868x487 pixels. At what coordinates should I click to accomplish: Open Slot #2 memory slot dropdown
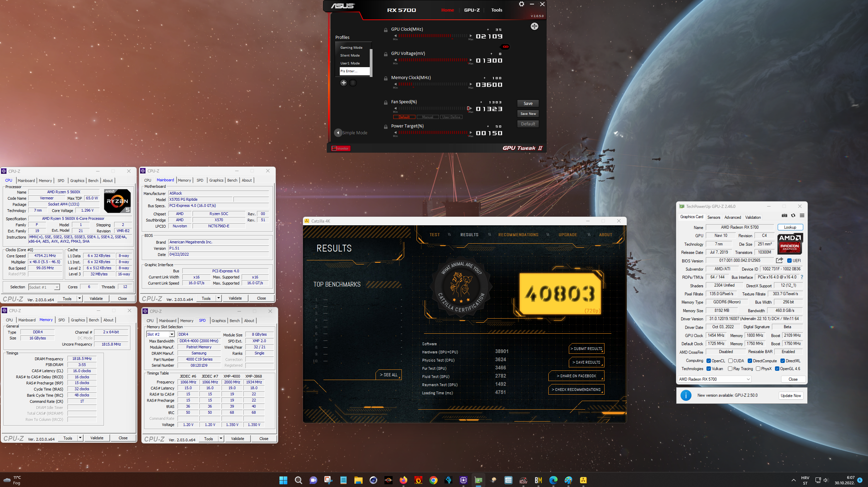tap(161, 334)
